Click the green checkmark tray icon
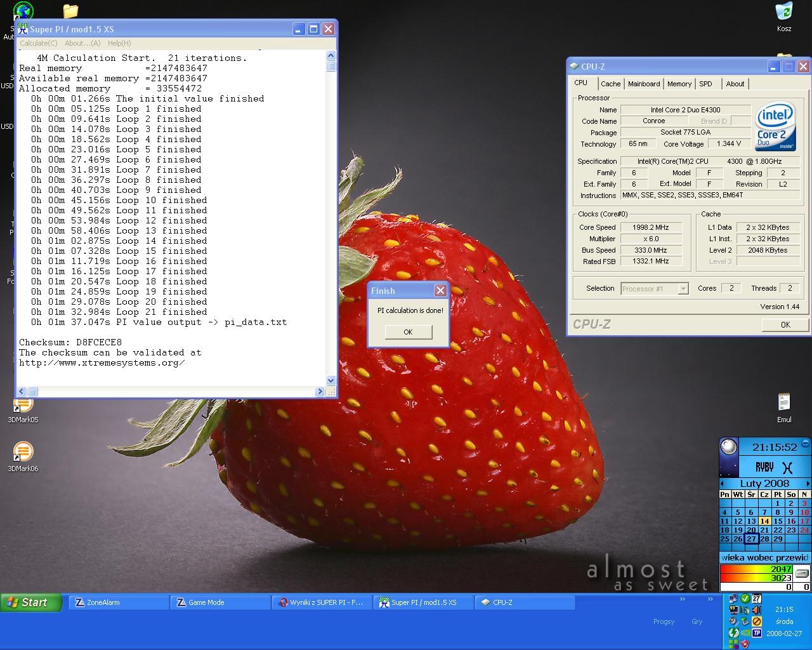This screenshot has width=812, height=650. tap(745, 598)
